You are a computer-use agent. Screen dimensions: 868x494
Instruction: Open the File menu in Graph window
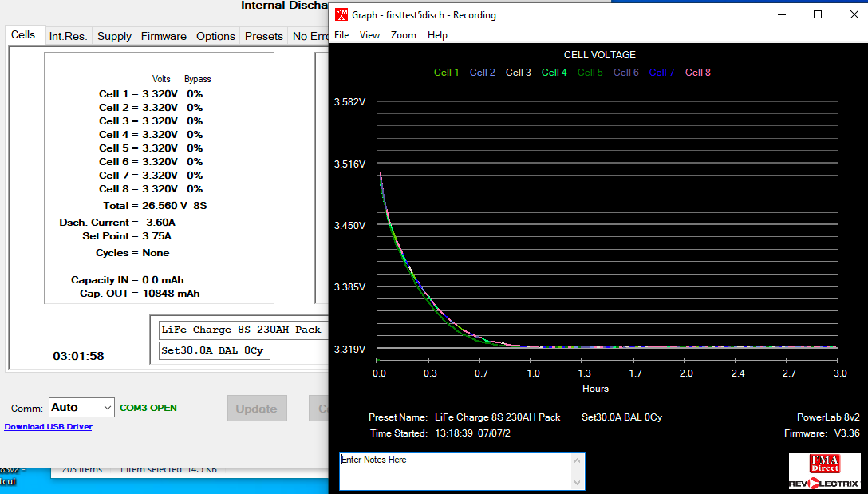pos(341,35)
